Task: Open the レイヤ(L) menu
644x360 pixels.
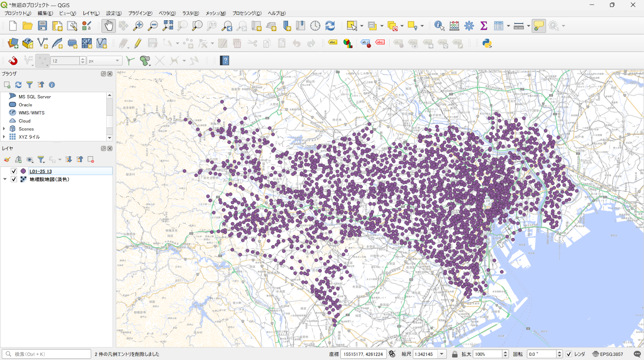Action: [91, 13]
